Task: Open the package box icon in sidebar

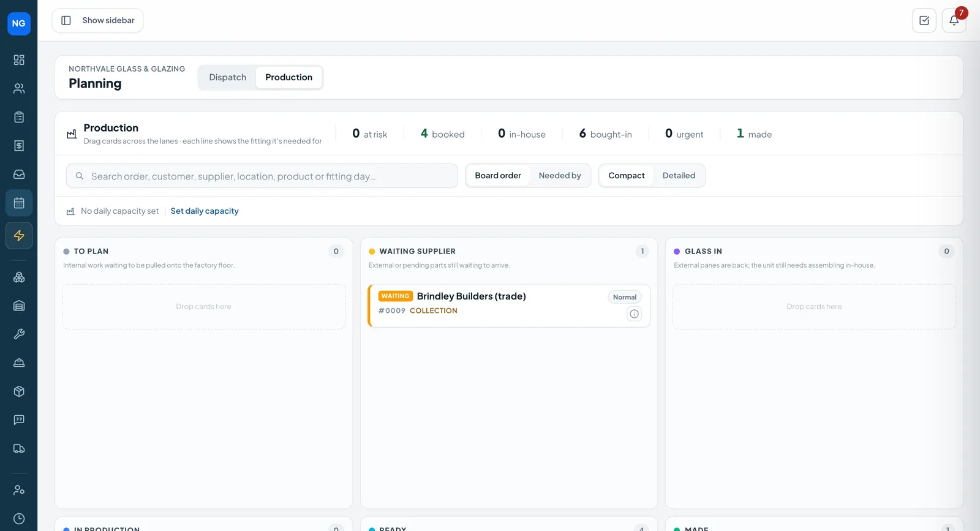Action: (19, 391)
